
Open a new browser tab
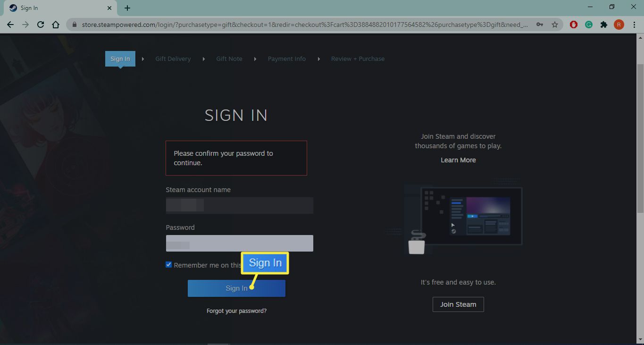pos(127,8)
